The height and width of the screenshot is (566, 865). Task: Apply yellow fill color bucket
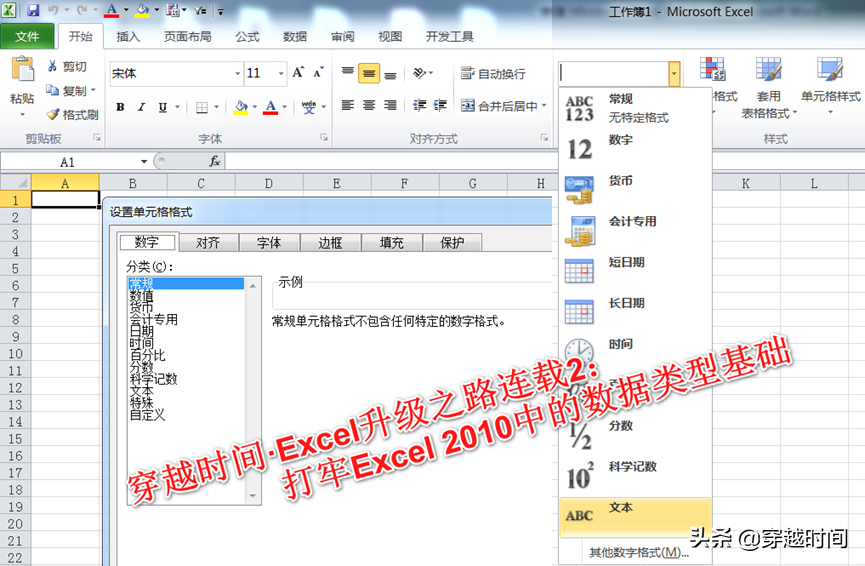tap(241, 107)
